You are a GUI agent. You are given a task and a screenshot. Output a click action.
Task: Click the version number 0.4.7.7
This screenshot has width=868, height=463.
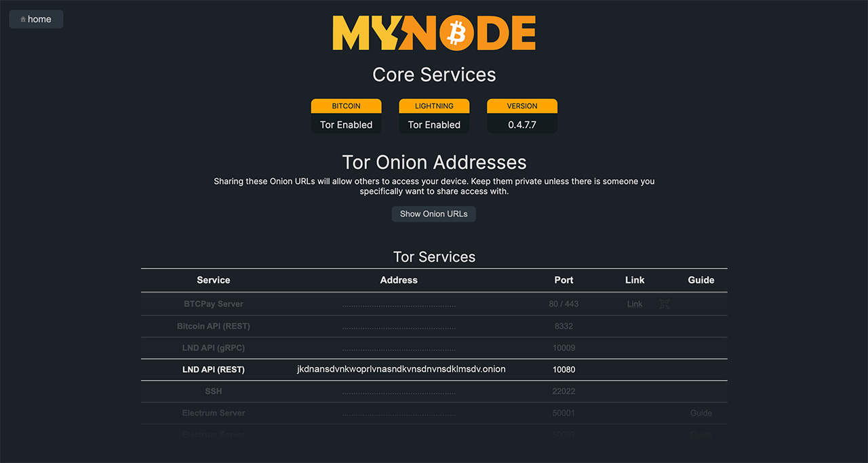[522, 125]
